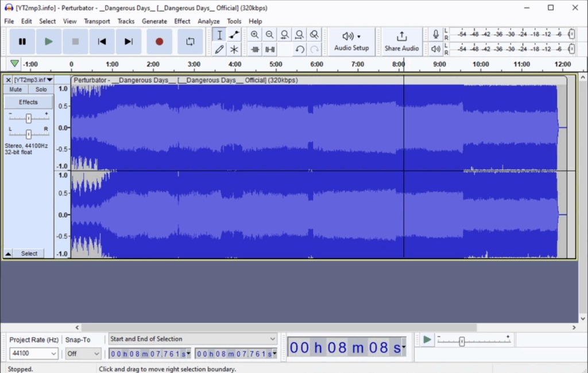Screen dimensions: 588x373
Task: Open the track's Effects panel
Action: click(x=28, y=102)
